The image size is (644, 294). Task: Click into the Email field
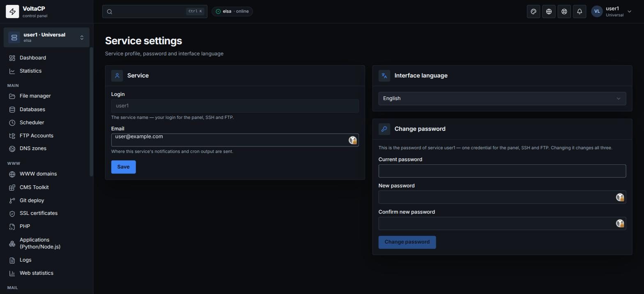coord(235,140)
